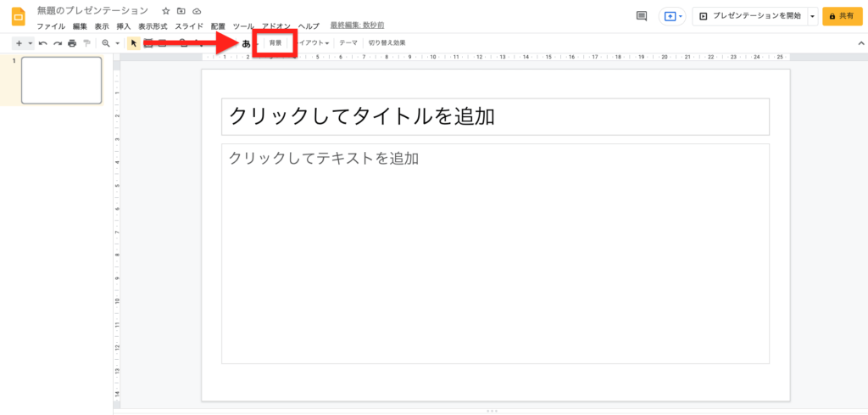The height and width of the screenshot is (415, 868).
Task: Collapse the toolbar with chevron
Action: tap(861, 43)
